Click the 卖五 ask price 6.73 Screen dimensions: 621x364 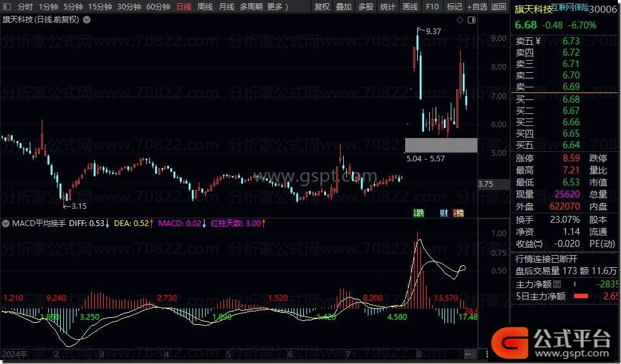571,41
